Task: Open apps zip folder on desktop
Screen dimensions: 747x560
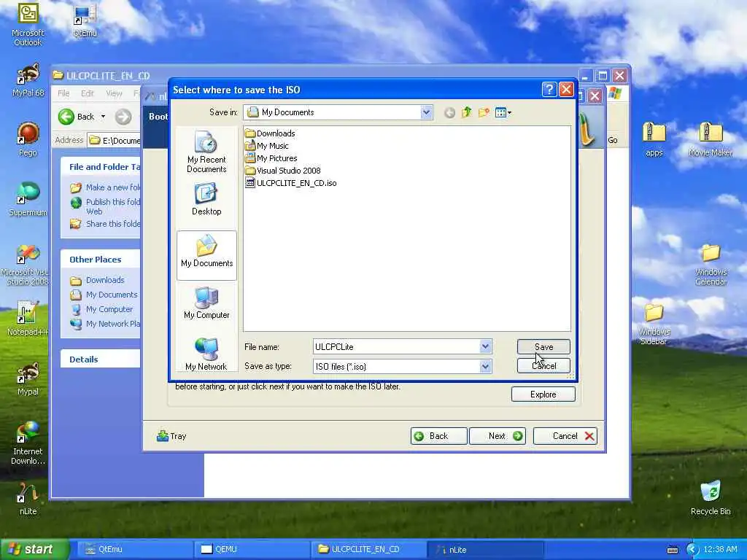Action: tap(654, 139)
